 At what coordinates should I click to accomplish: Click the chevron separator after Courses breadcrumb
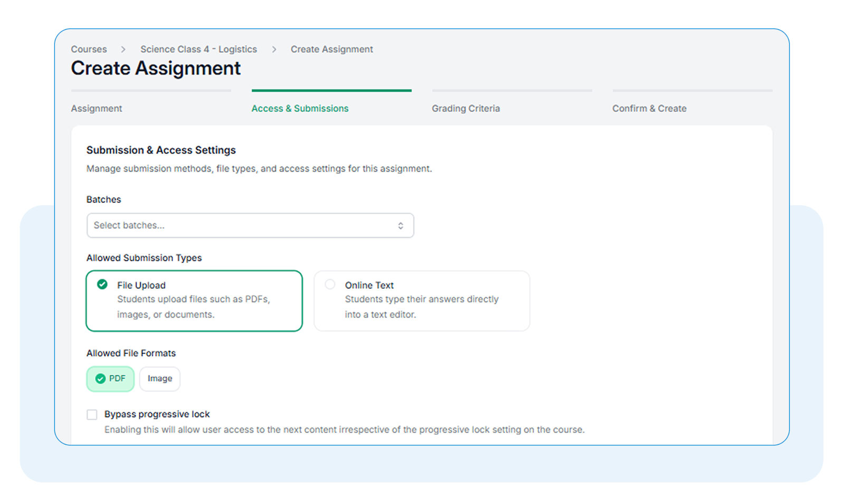tap(123, 49)
